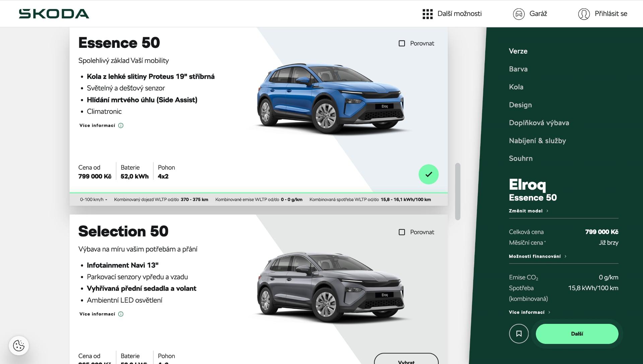This screenshot has height=364, width=643.
Task: Click 'Již brzy' monthly price value
Action: pos(609,243)
